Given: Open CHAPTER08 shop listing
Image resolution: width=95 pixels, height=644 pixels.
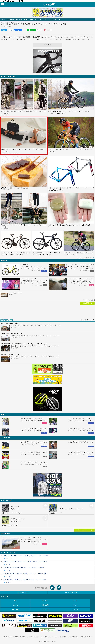Looking at the screenshot, I should [47, 337].
